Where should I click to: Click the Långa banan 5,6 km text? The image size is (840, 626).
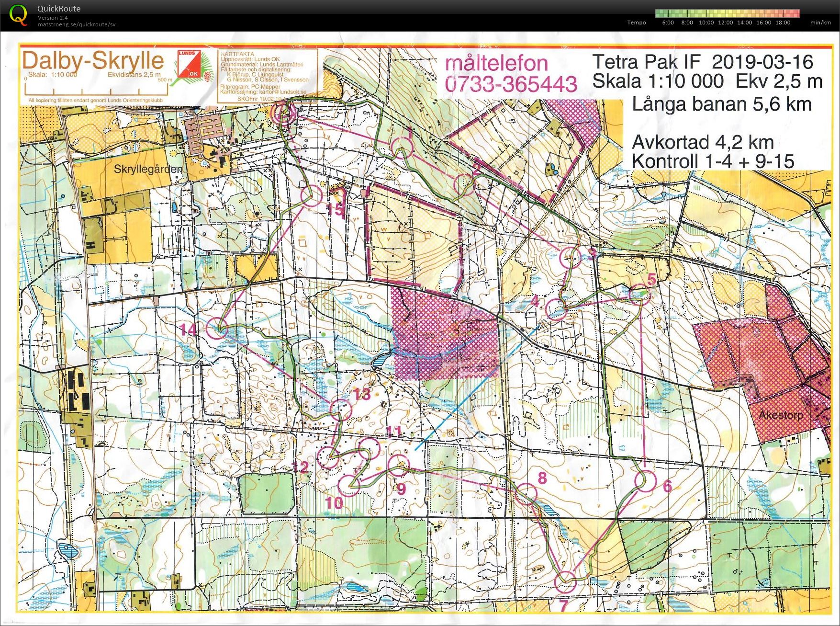tap(722, 104)
